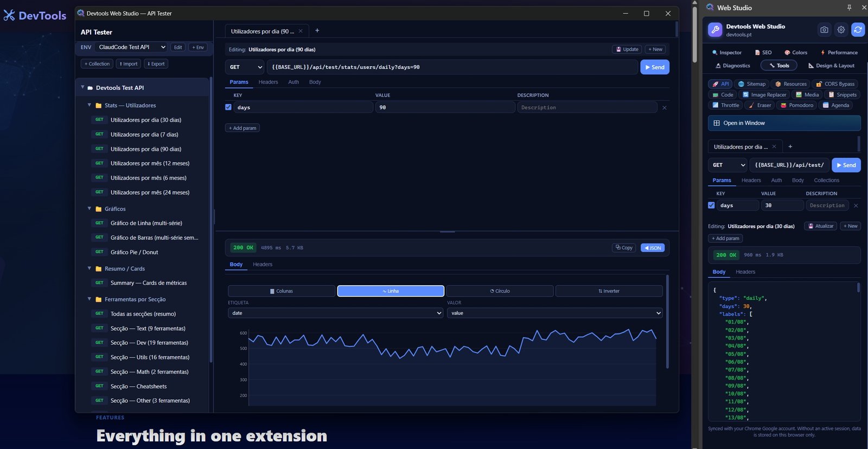Switch to Headers tab in main request
The width and height of the screenshot is (868, 449).
pyautogui.click(x=268, y=82)
